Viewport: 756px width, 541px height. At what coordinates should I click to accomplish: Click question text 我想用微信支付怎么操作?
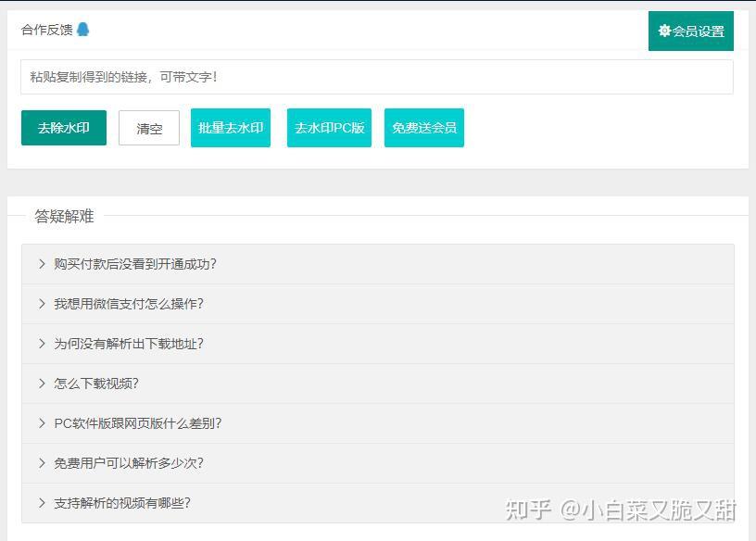(x=129, y=304)
